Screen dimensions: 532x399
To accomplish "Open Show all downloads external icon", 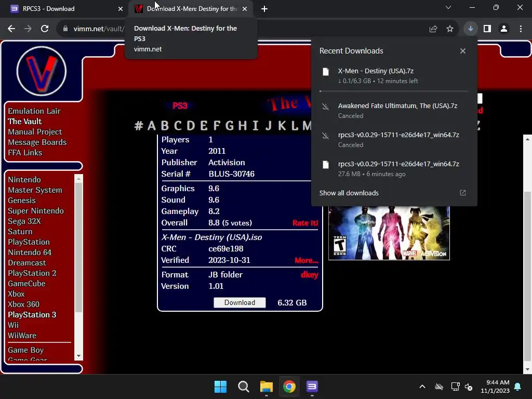I will [463, 193].
